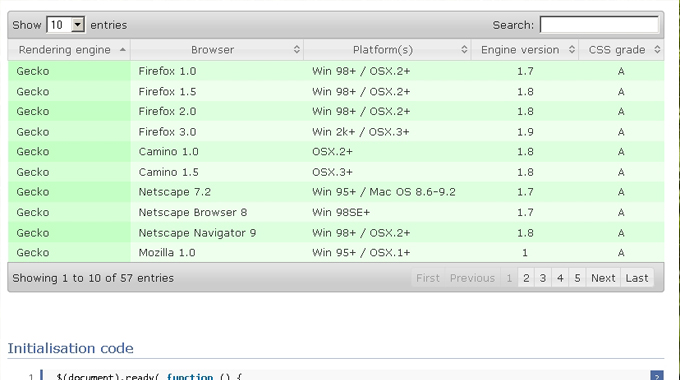Image resolution: width=680 pixels, height=380 pixels.
Task: Go to page 2 of the table
Action: 526,278
